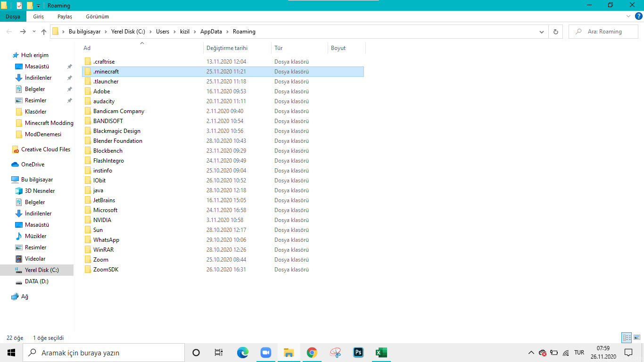Select the Blackmagic Design folder
This screenshot has width=644, height=362.
pos(117,131)
